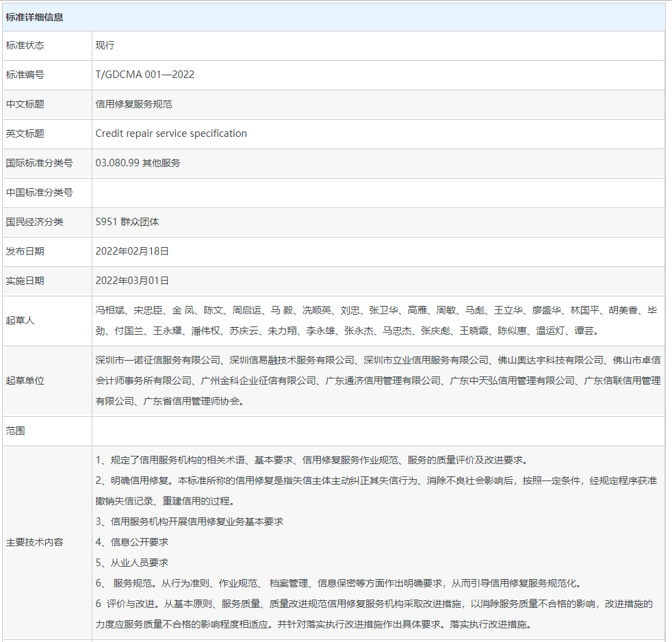The image size is (672, 642).
Task: Click the 起草人 row label
Action: tap(20, 320)
